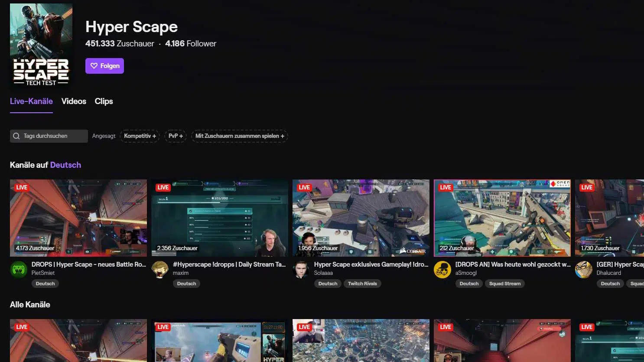Click the Alle Kanäle section heading
The image size is (644, 362).
[x=30, y=304]
